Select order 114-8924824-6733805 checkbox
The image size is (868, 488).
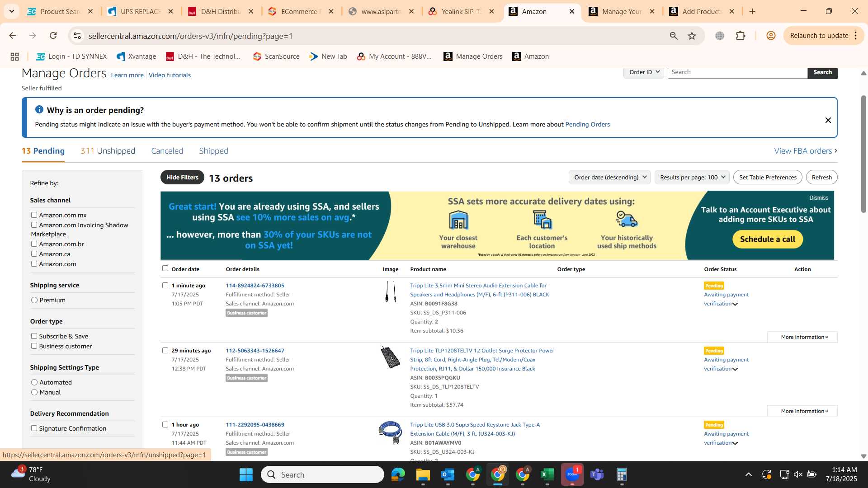point(165,286)
